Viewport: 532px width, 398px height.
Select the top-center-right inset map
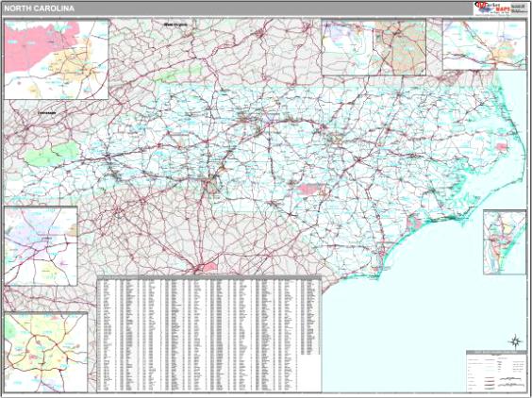point(374,47)
